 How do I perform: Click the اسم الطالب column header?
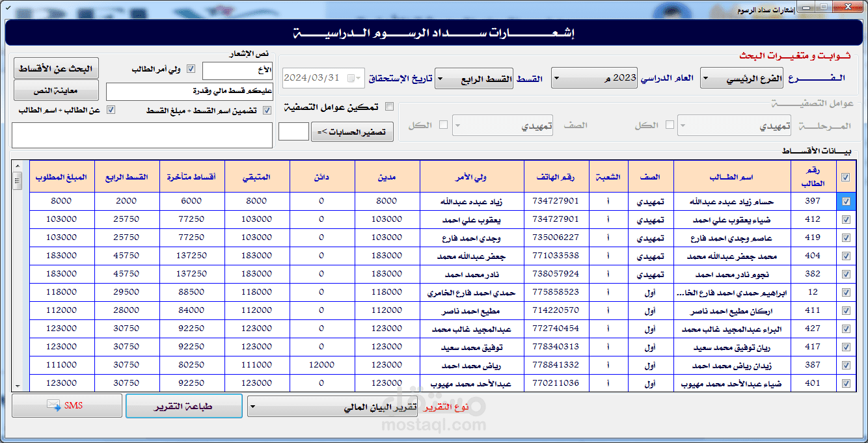(x=732, y=177)
